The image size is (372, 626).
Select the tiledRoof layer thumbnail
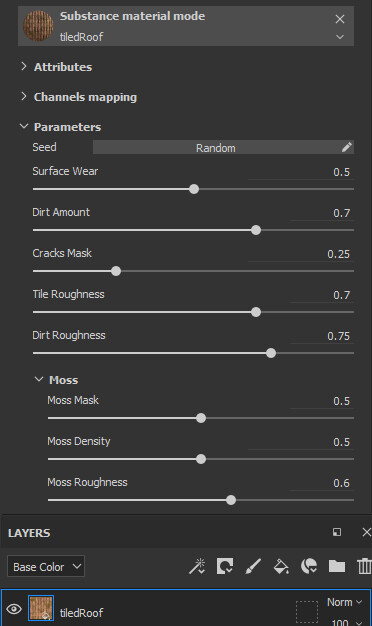tap(41, 608)
